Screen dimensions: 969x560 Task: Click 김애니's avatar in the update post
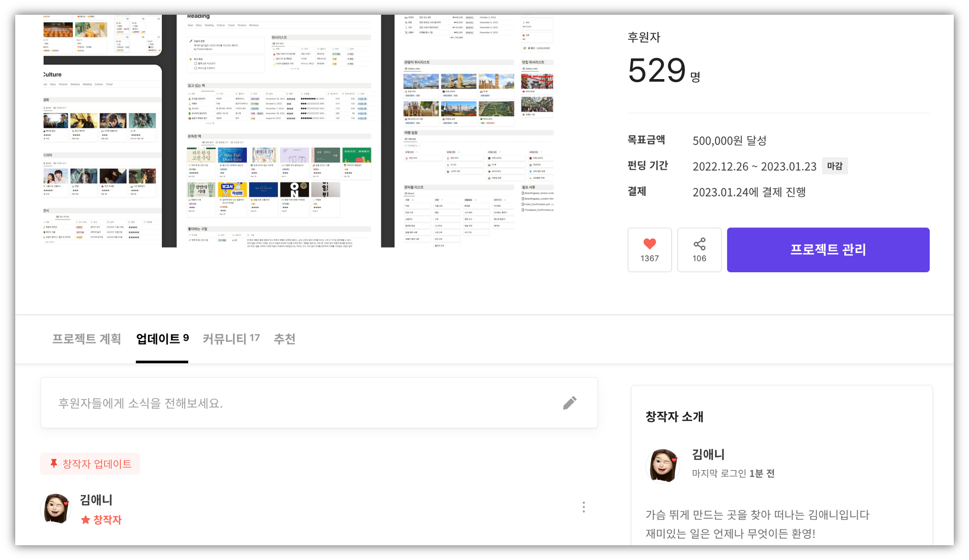[57, 509]
